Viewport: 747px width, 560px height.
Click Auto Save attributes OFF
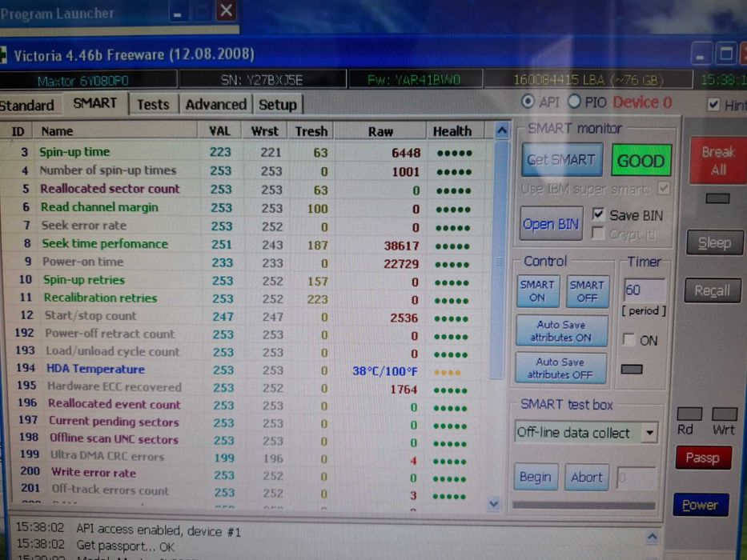pyautogui.click(x=560, y=368)
